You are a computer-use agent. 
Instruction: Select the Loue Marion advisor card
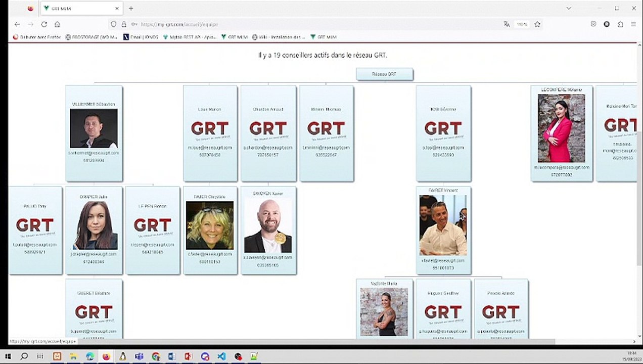coord(210,133)
